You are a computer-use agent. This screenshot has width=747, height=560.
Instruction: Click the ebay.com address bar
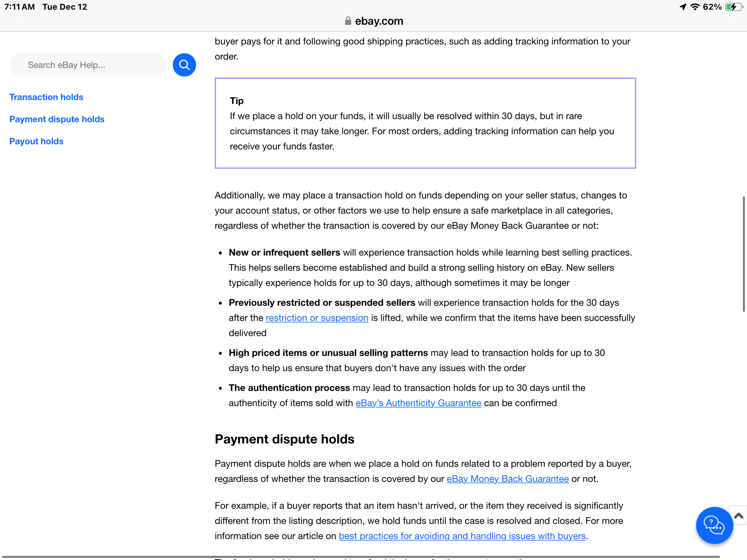tap(373, 21)
